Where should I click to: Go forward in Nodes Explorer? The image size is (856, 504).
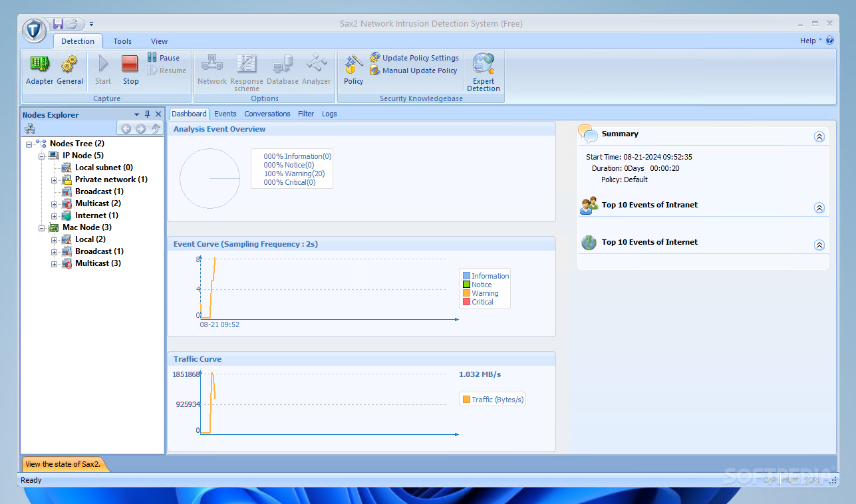[140, 128]
